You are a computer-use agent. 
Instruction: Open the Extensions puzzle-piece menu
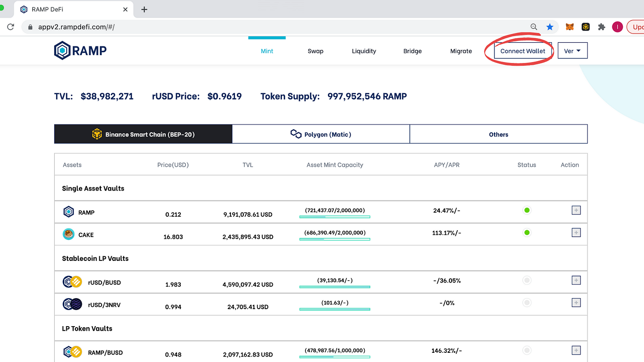601,27
